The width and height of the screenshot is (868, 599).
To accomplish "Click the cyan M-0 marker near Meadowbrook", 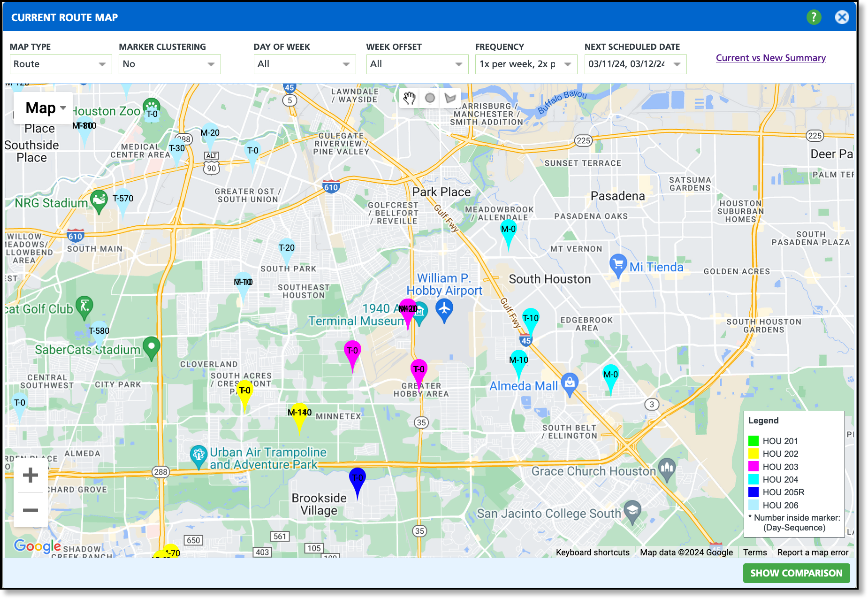I will pyautogui.click(x=508, y=234).
